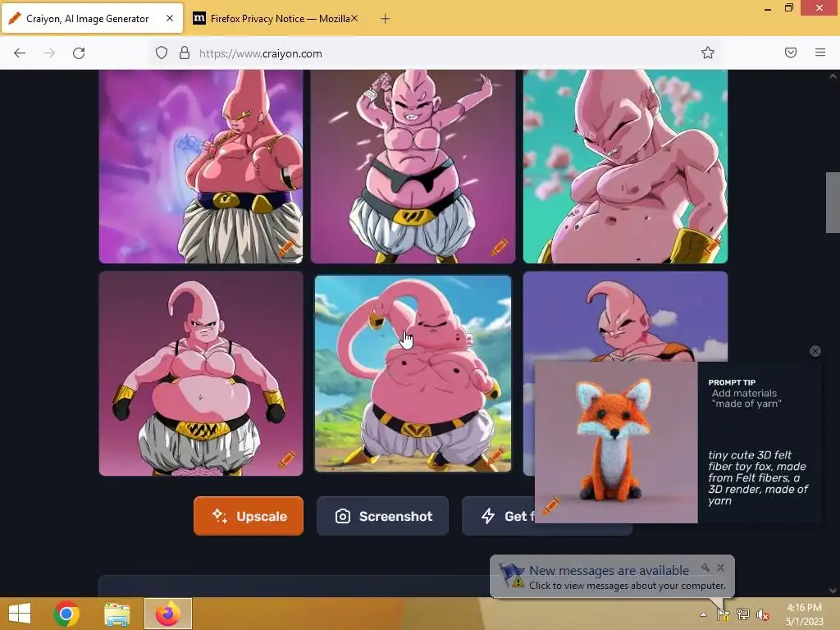
Task: Click the Upscale button
Action: [249, 516]
